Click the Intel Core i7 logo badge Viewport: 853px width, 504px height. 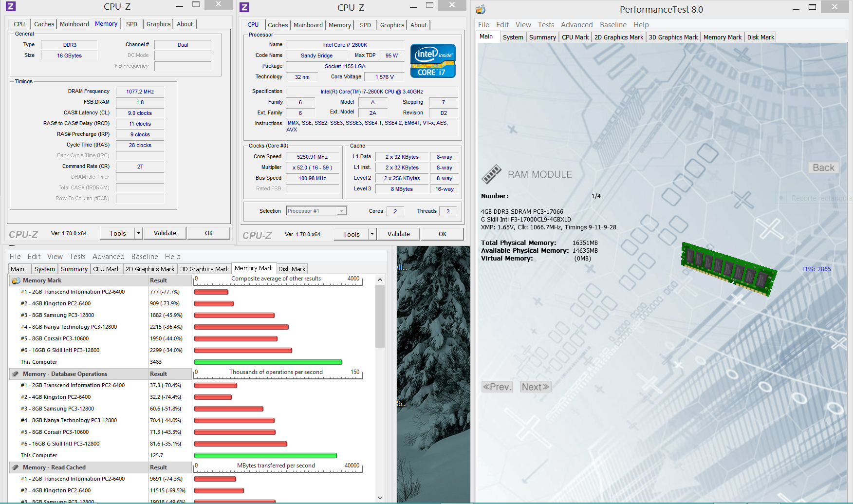432,61
